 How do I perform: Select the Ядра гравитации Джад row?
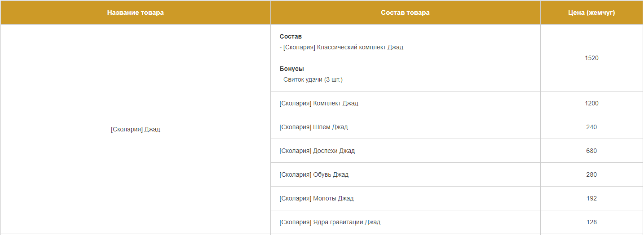click(330, 222)
